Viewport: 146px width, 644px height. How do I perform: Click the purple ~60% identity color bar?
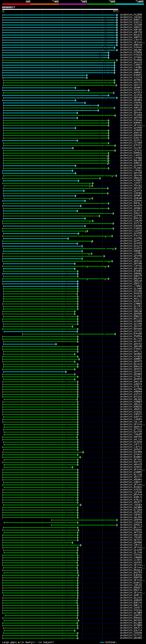point(73,4)
